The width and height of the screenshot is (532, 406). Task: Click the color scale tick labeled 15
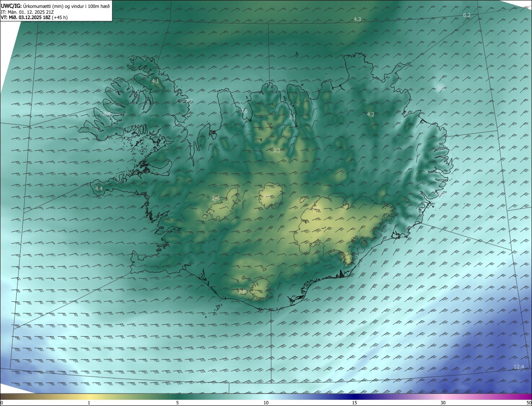pyautogui.click(x=355, y=403)
